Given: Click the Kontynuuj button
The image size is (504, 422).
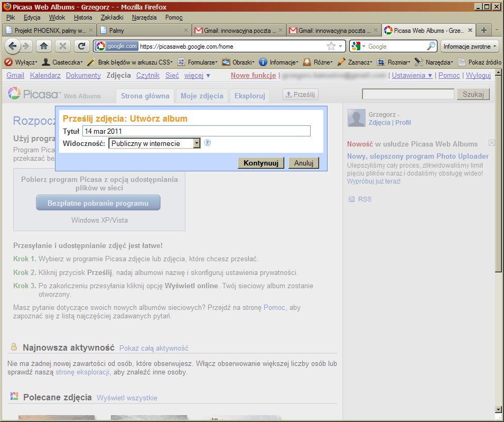Looking at the screenshot, I should pyautogui.click(x=260, y=163).
